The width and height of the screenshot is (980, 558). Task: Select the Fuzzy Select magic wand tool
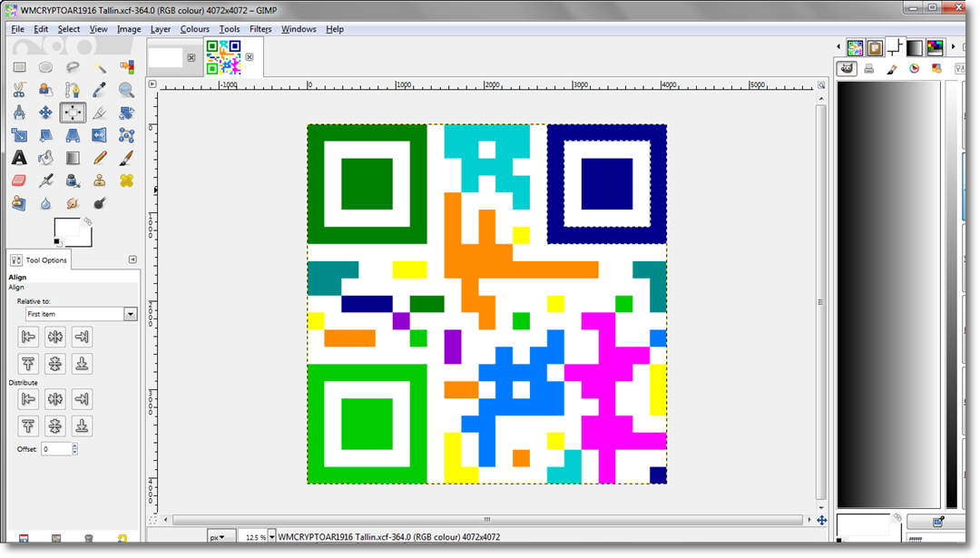tap(100, 67)
